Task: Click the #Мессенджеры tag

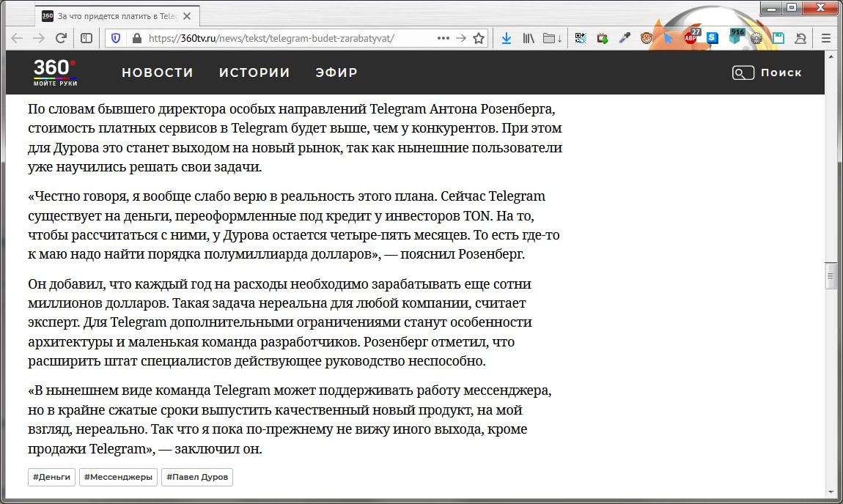Action: click(x=118, y=477)
